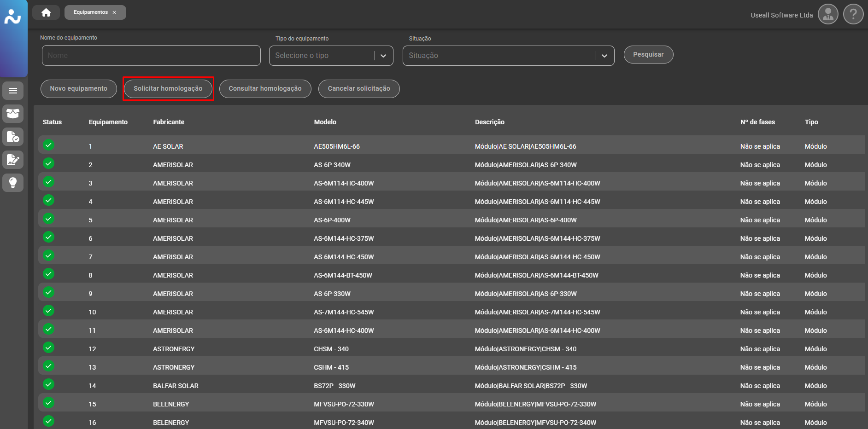Image resolution: width=868 pixels, height=429 pixels.
Task: Click the status check of equipment 12
Action: click(49, 348)
